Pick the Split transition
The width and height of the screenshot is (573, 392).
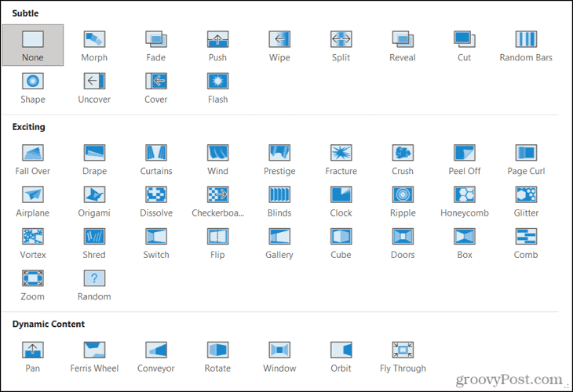click(341, 45)
